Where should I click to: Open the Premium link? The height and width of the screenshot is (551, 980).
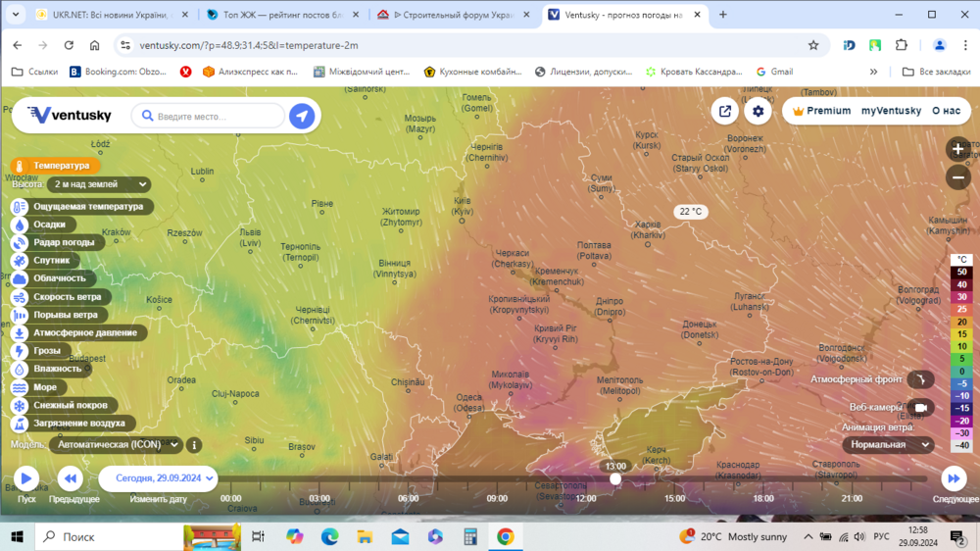click(x=821, y=111)
